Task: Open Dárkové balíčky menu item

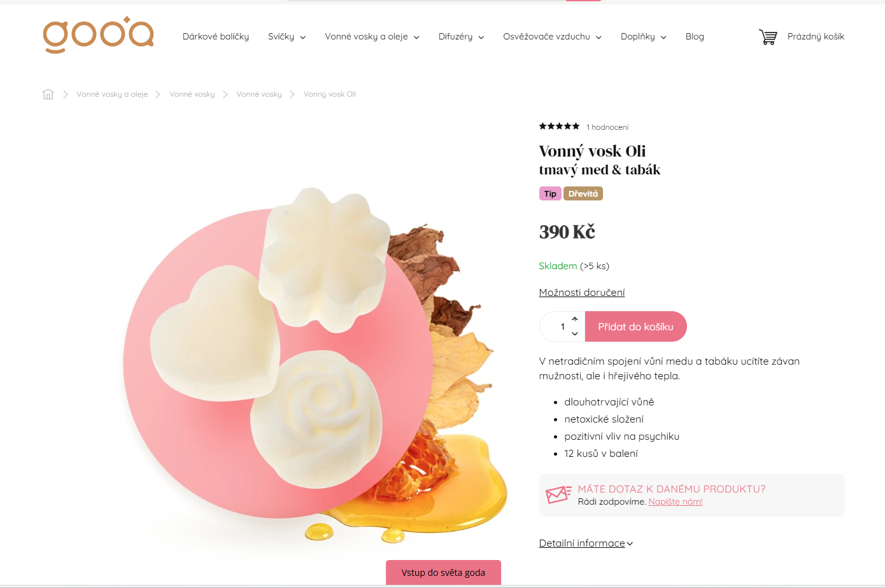Action: [216, 37]
